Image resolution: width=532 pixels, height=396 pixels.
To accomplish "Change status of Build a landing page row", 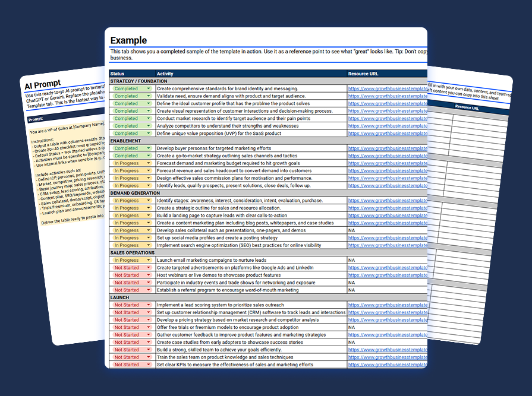I will click(148, 215).
